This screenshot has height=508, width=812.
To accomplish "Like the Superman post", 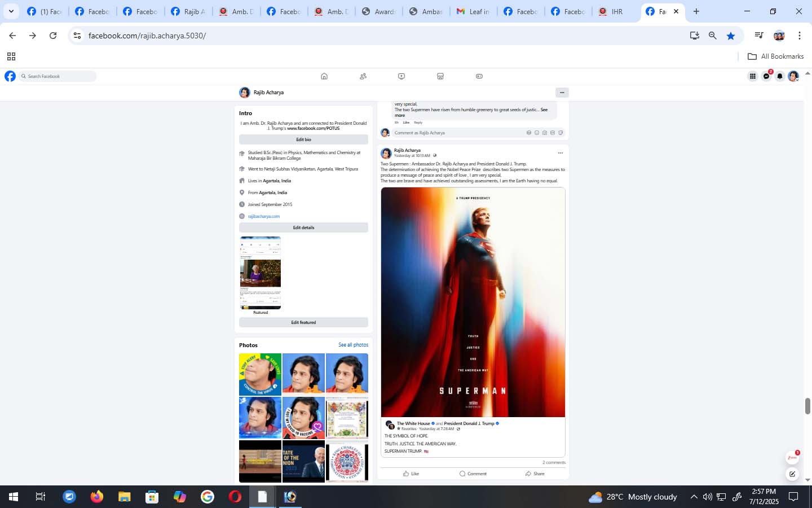I will click(x=411, y=474).
